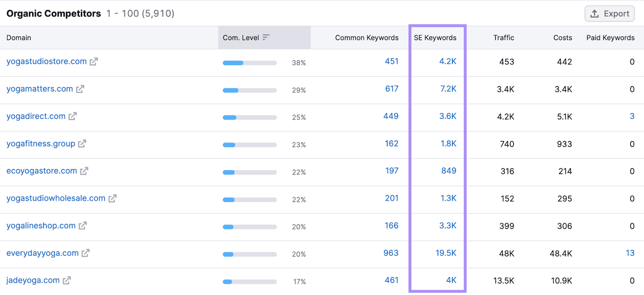Open external link icon next to yogadirect.com

[72, 116]
